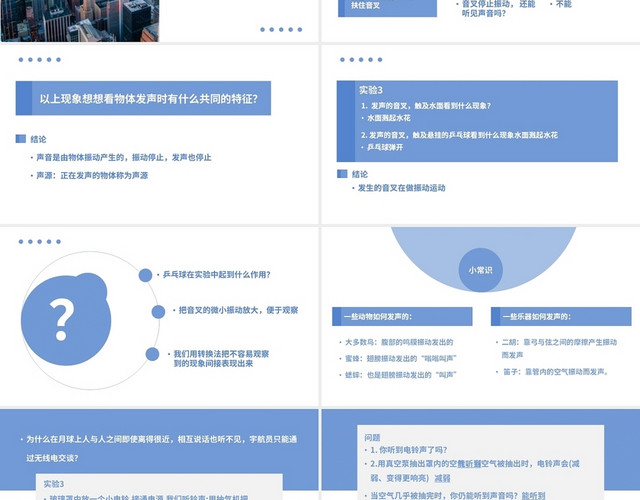Click the '实验3' heading in the blue box
Viewport: 640px width, 500px height.
(x=371, y=90)
